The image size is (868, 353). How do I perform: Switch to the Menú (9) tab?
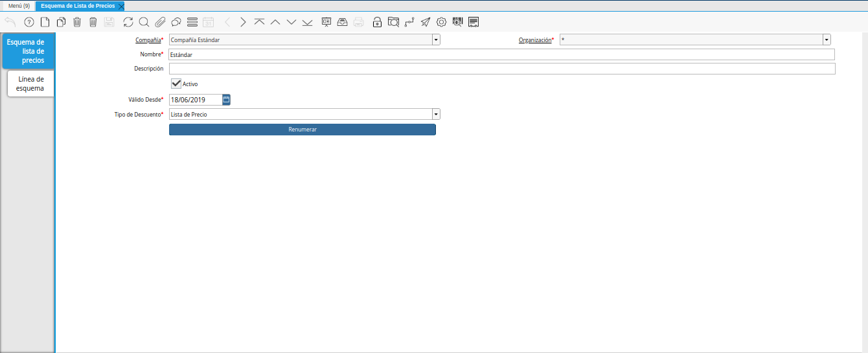coord(19,5)
